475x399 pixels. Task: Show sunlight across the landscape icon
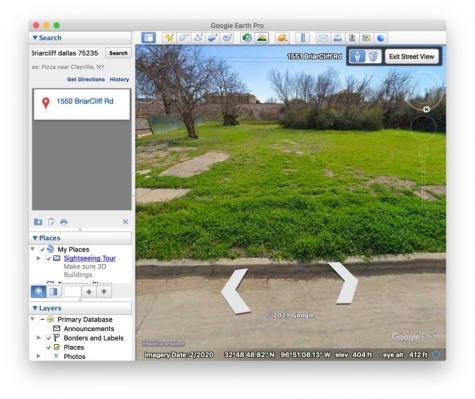pyautogui.click(x=262, y=38)
